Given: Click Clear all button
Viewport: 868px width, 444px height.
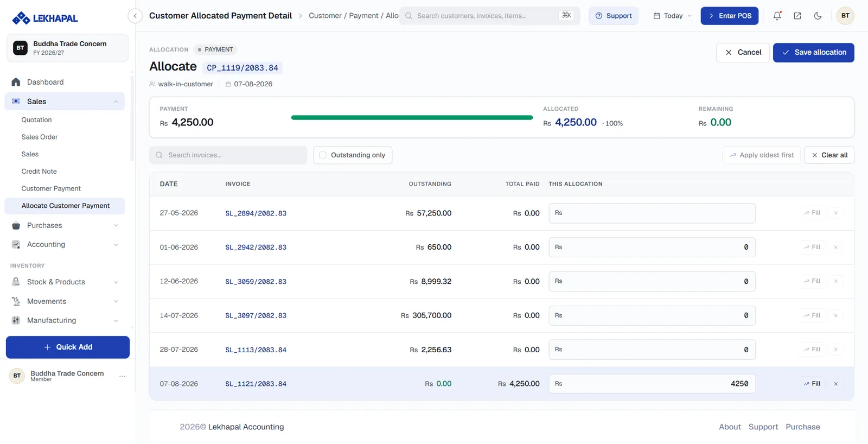Looking at the screenshot, I should (x=829, y=155).
